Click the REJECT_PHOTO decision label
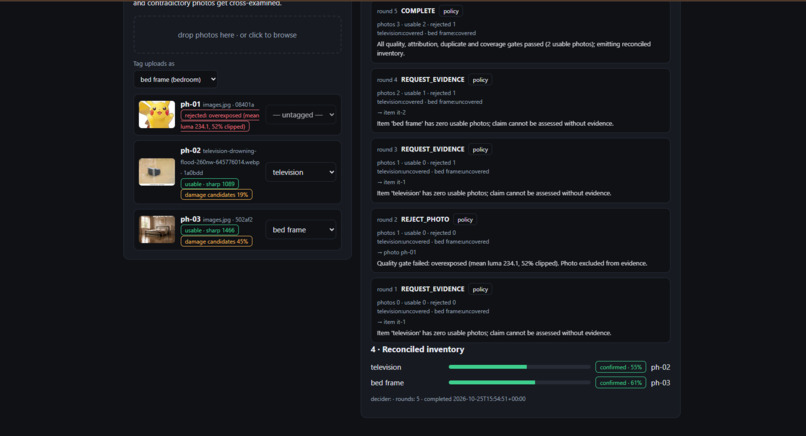Screen dimensions: 806x436 coord(425,220)
